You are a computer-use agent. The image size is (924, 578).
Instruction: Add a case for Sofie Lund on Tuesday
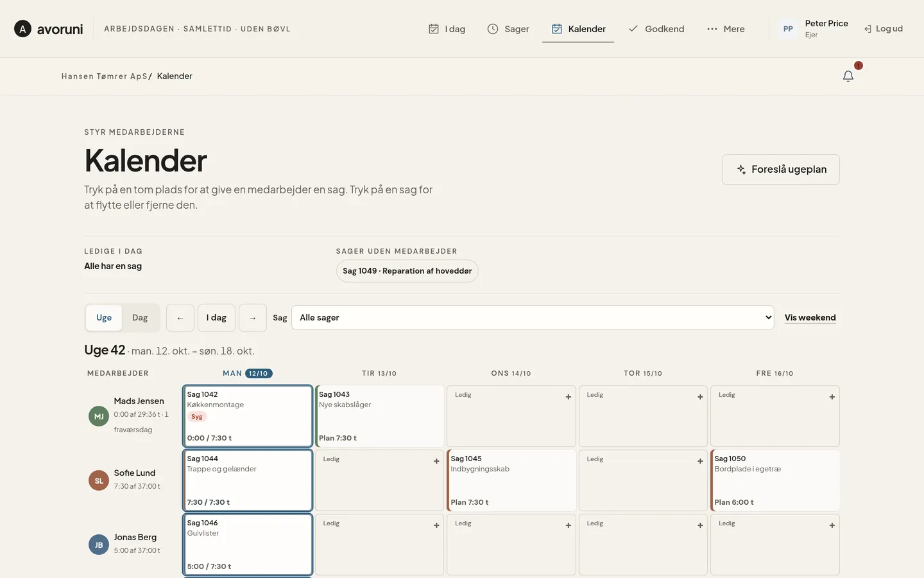(379, 480)
